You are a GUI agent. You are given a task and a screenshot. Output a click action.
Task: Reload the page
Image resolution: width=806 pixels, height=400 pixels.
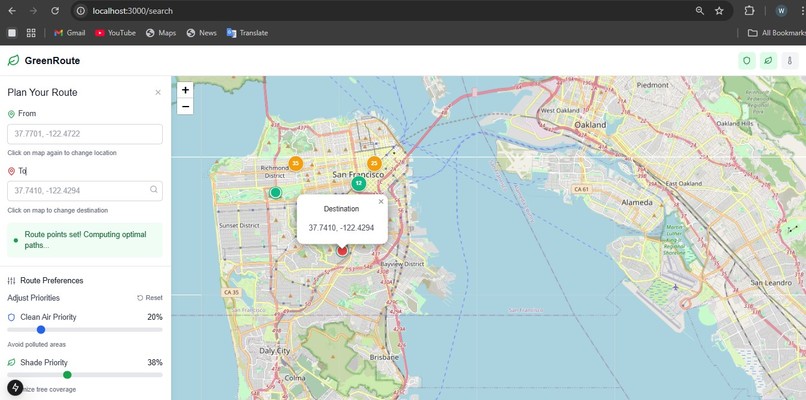(x=55, y=11)
